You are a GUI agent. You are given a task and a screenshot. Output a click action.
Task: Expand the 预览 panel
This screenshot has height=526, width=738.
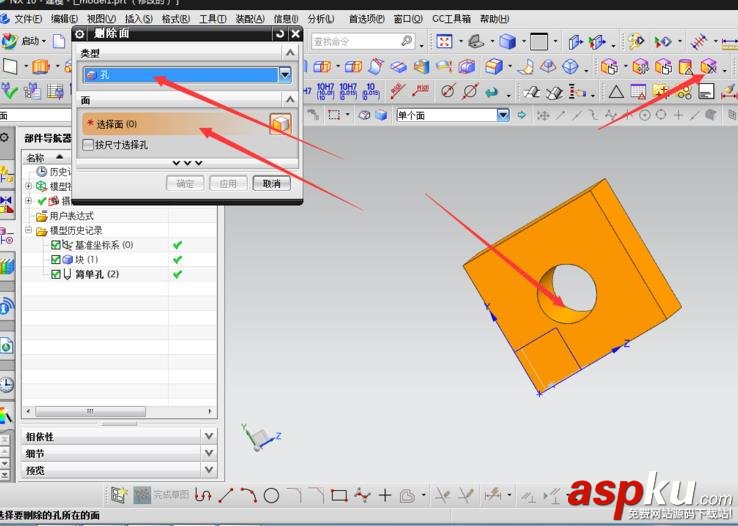pyautogui.click(x=209, y=470)
